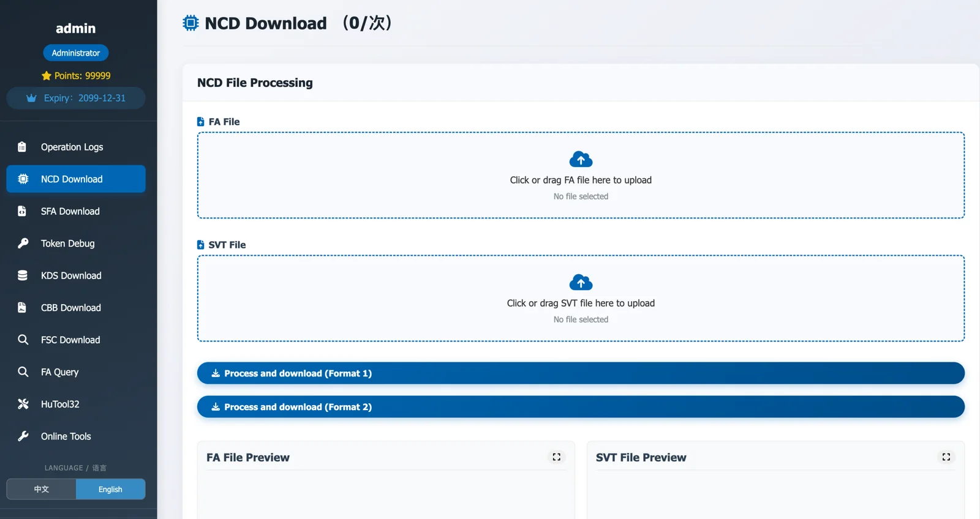
Task: Open CBB Download page
Action: click(76, 307)
